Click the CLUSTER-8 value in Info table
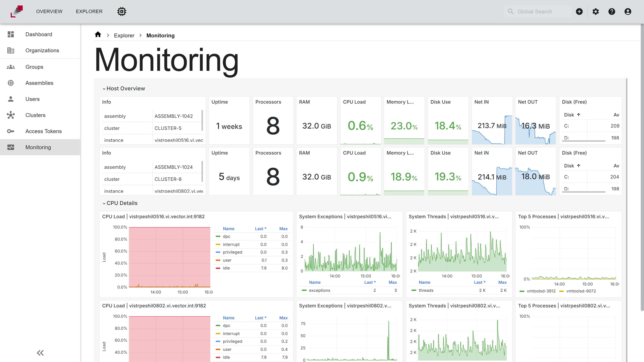 tap(168, 179)
